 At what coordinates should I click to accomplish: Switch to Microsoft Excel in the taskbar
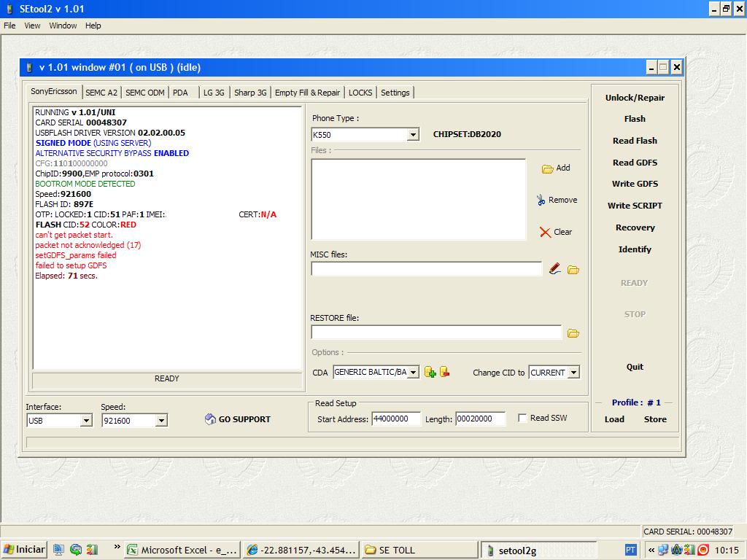click(182, 550)
